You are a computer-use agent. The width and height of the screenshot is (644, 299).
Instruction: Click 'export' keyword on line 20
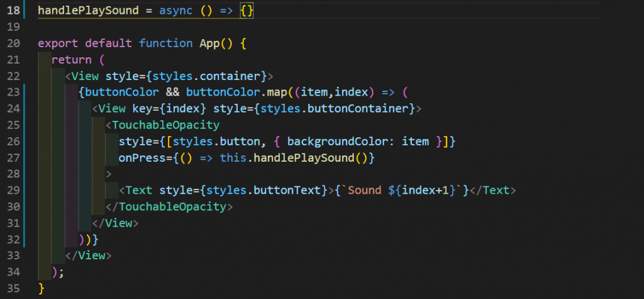58,43
